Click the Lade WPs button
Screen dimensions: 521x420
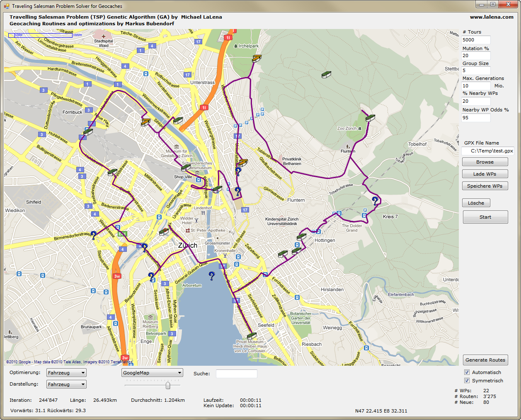coord(485,174)
